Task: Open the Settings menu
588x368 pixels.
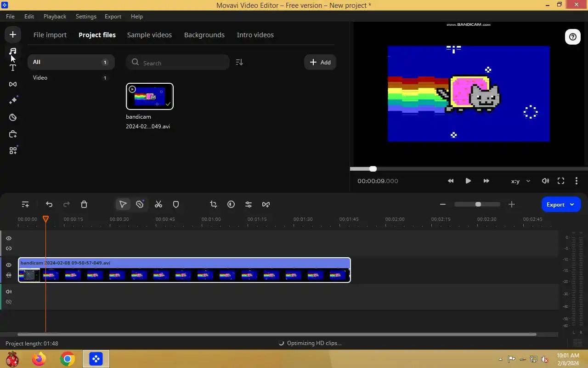Action: pyautogui.click(x=86, y=16)
